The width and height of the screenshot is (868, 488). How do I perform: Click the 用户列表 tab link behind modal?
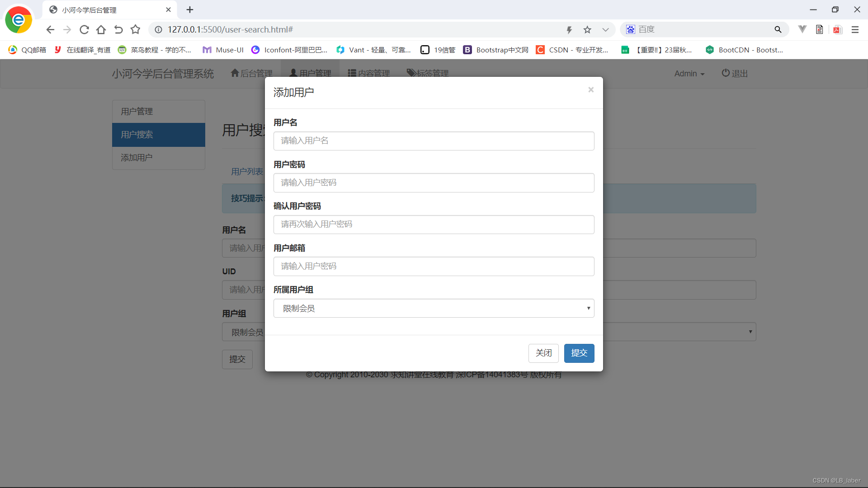(247, 172)
